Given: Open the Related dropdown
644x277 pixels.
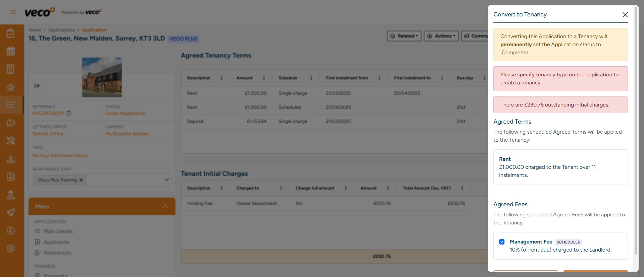Looking at the screenshot, I should (404, 36).
